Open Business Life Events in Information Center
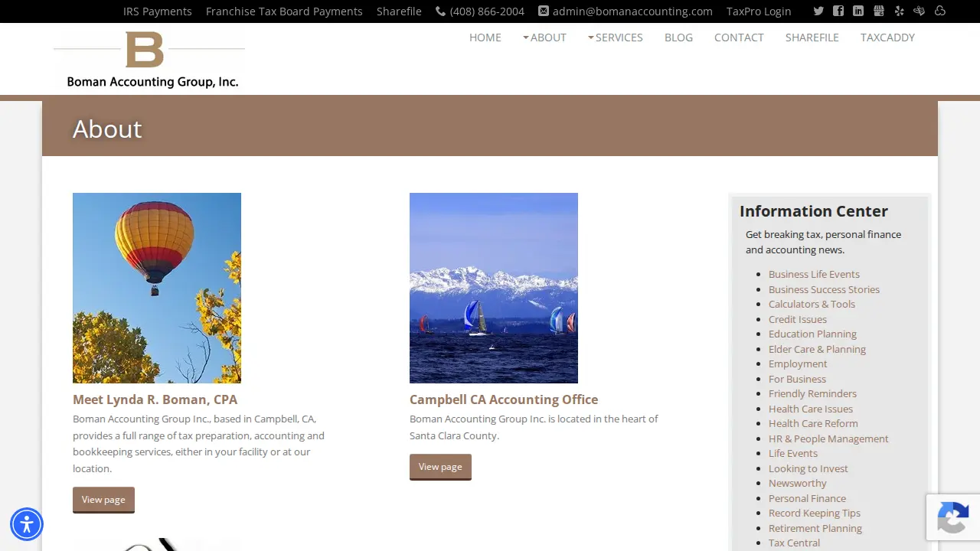 click(x=814, y=274)
